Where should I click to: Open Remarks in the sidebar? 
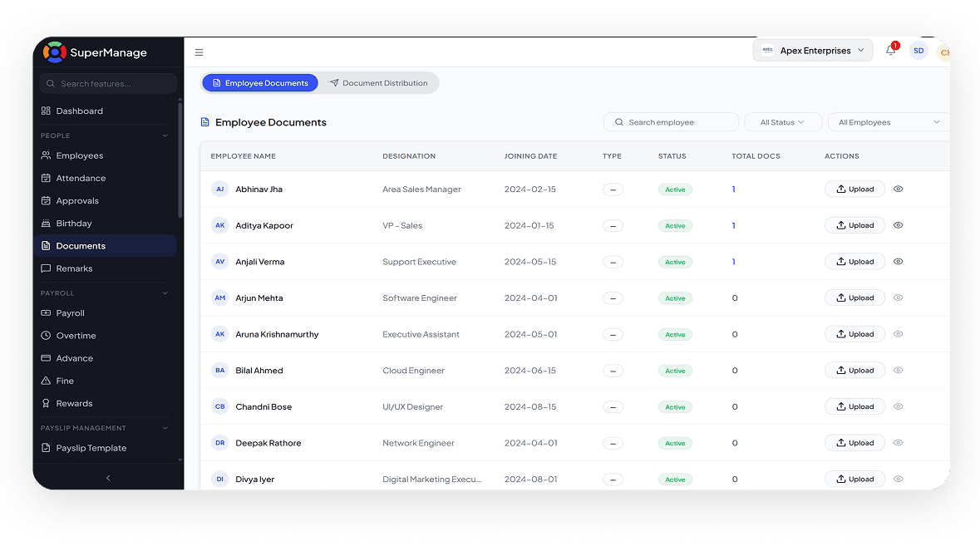pos(105,268)
